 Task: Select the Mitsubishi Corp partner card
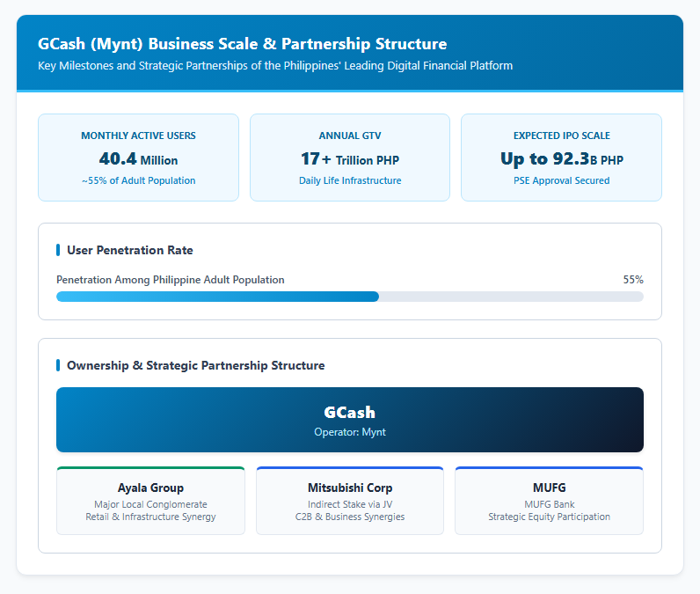coord(349,501)
